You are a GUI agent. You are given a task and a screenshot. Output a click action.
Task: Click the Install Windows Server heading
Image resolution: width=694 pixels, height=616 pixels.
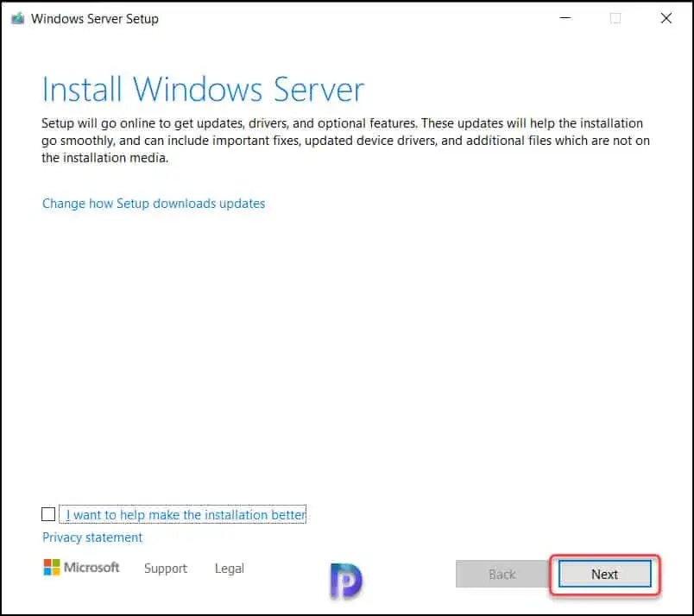[203, 89]
